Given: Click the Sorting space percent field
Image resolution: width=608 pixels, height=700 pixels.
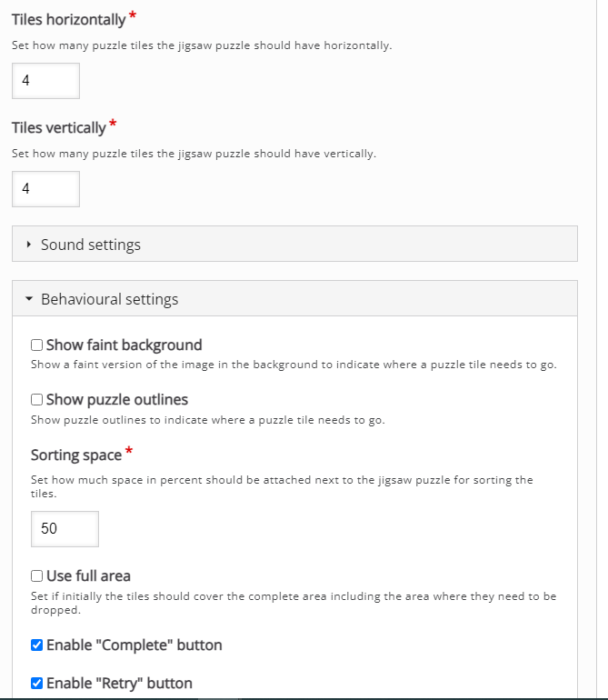Looking at the screenshot, I should coord(65,529).
